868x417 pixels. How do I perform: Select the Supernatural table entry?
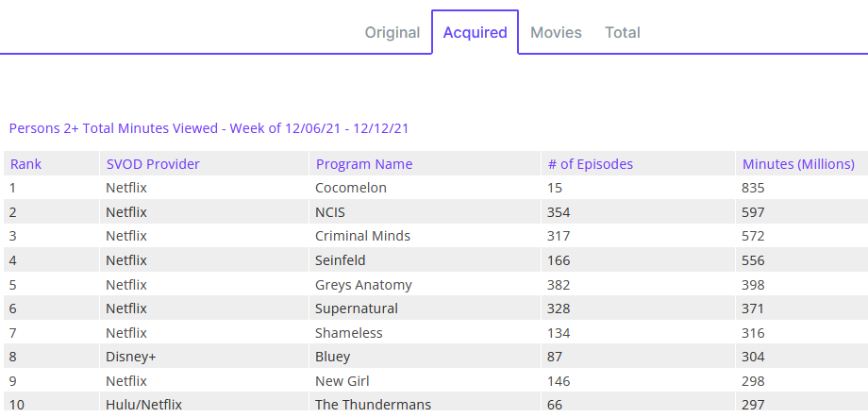click(x=357, y=309)
